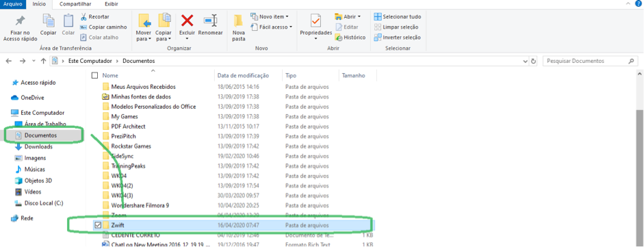Image resolution: width=644 pixels, height=247 pixels.
Task: Toggle the select-all checkbox by Nome
Action: coord(95,75)
